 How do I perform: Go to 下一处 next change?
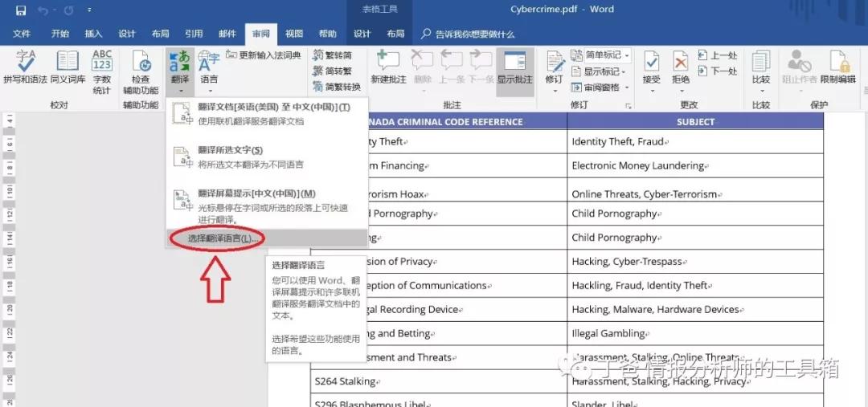tap(718, 71)
